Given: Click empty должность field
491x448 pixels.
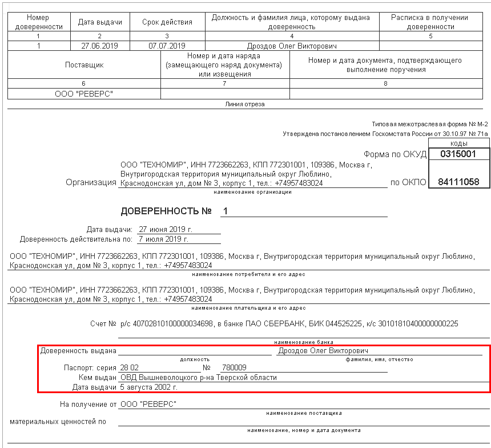Looking at the screenshot, I should pyautogui.click(x=195, y=351).
